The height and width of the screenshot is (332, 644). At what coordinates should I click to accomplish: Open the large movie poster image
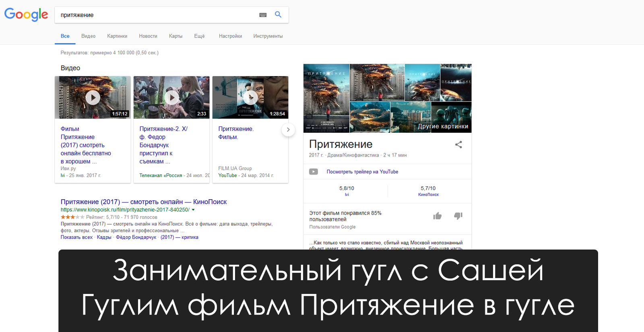pos(326,98)
